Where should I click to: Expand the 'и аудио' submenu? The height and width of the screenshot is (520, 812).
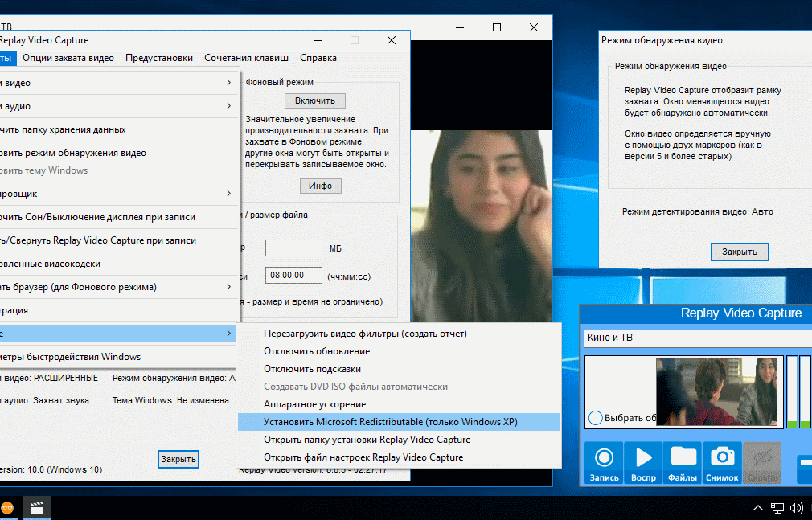228,106
